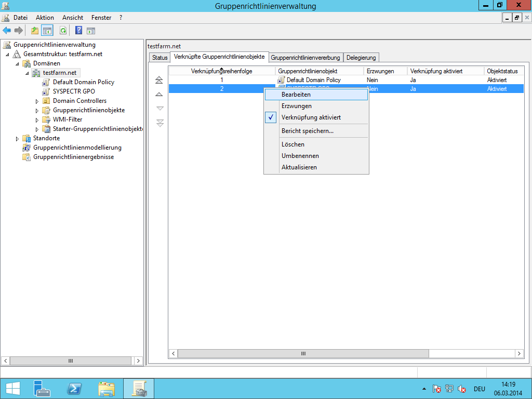Move link to bottom with double-down arrow
The width and height of the screenshot is (532, 399).
click(160, 123)
